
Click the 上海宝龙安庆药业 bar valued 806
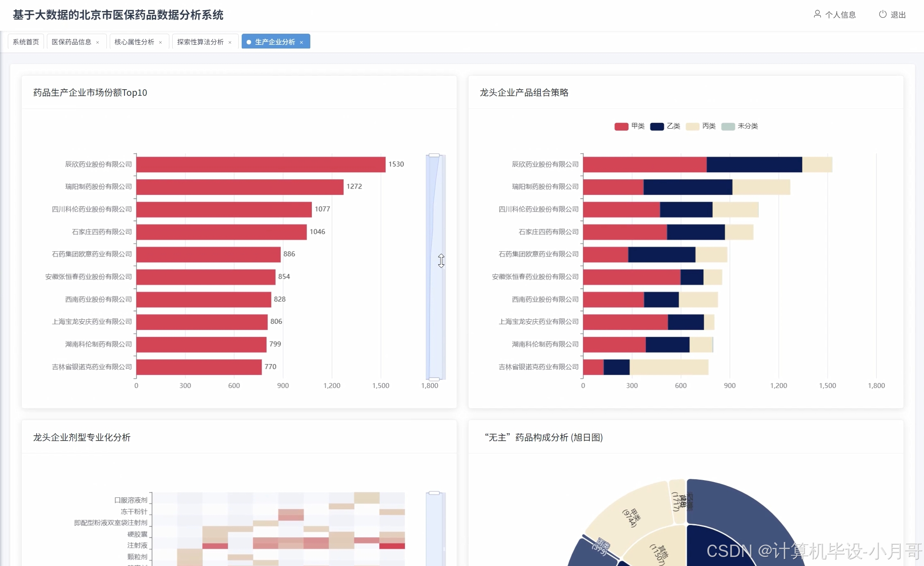tap(202, 322)
